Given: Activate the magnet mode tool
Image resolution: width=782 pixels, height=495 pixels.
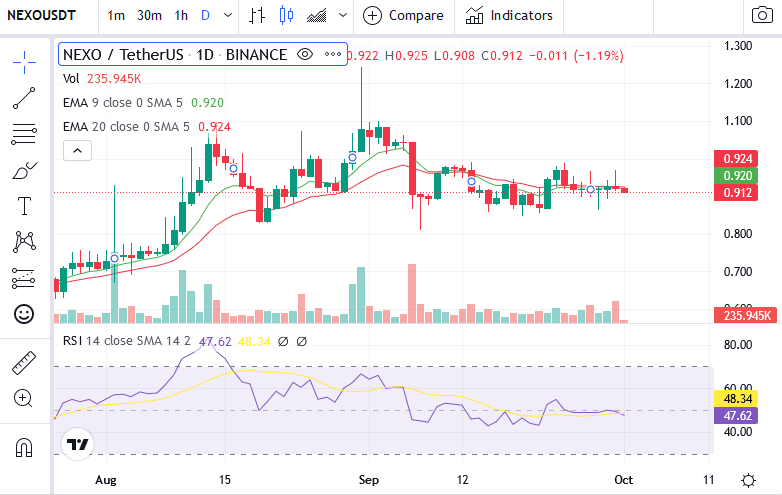Looking at the screenshot, I should pyautogui.click(x=24, y=447).
